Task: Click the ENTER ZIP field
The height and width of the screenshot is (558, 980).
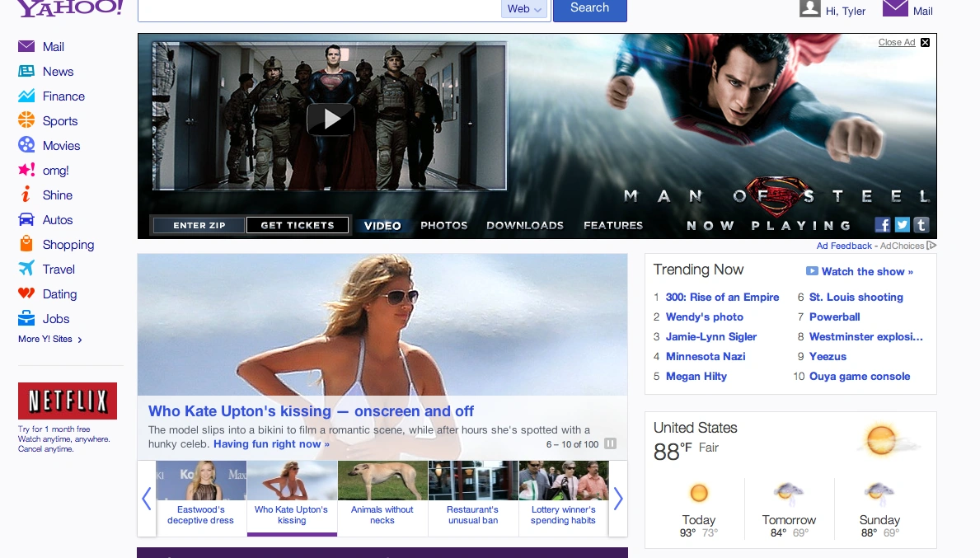Action: coord(199,225)
